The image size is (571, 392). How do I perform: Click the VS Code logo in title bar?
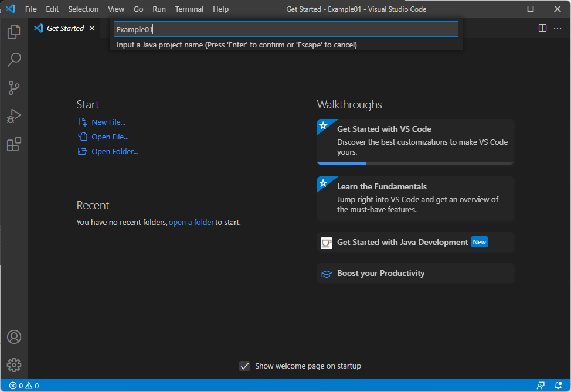tap(11, 9)
